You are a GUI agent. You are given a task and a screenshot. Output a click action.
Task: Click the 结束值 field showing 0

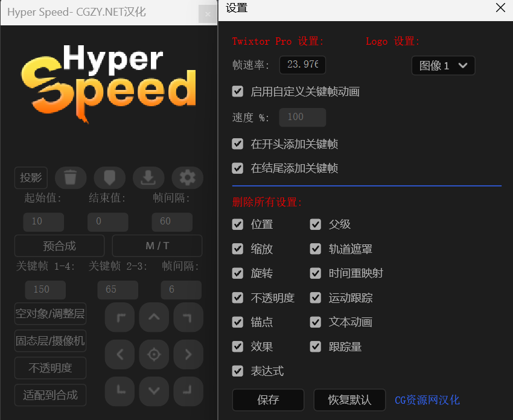[107, 222]
